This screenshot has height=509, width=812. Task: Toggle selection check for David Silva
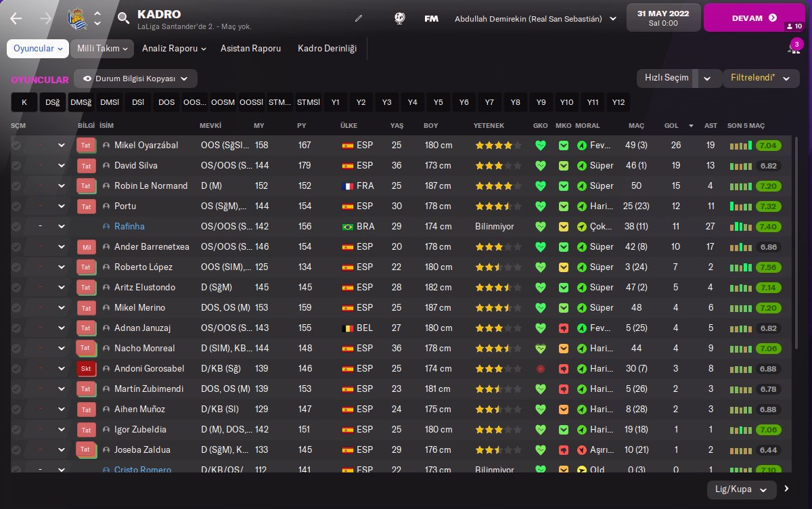click(16, 166)
